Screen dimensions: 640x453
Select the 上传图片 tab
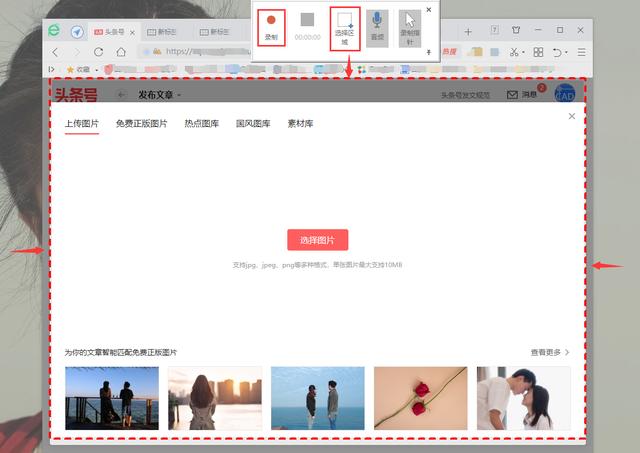(x=82, y=123)
